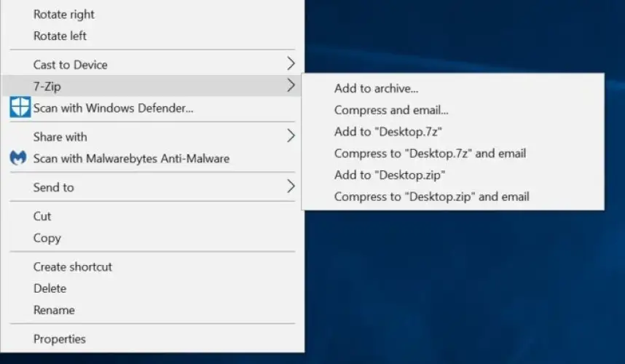Image resolution: width=625 pixels, height=364 pixels.
Task: Click Copy in the context menu
Action: point(47,238)
